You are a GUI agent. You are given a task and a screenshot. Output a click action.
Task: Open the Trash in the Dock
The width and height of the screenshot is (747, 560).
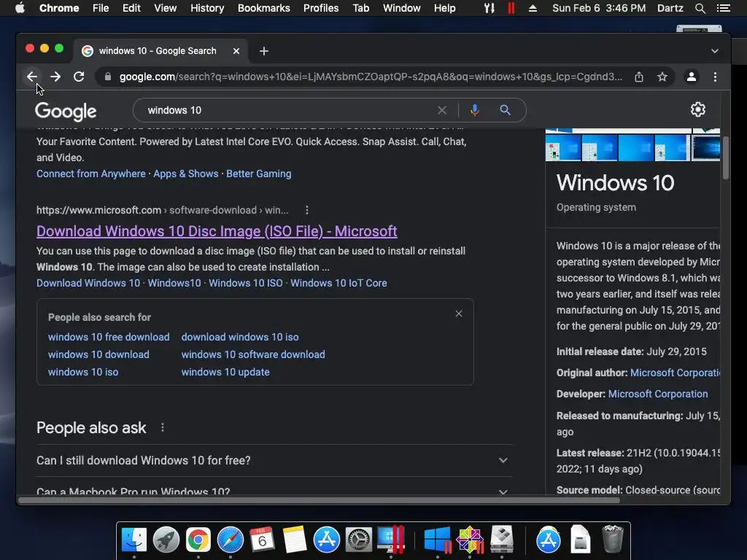point(613,540)
